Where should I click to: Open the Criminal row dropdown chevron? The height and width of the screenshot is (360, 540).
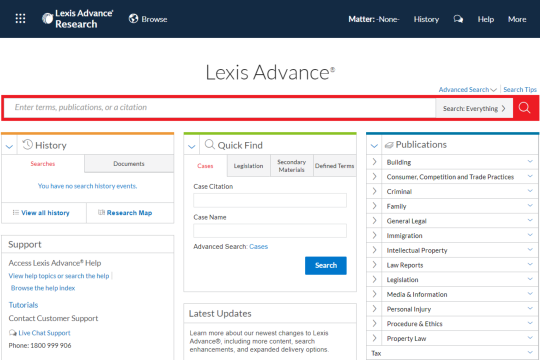[530, 191]
